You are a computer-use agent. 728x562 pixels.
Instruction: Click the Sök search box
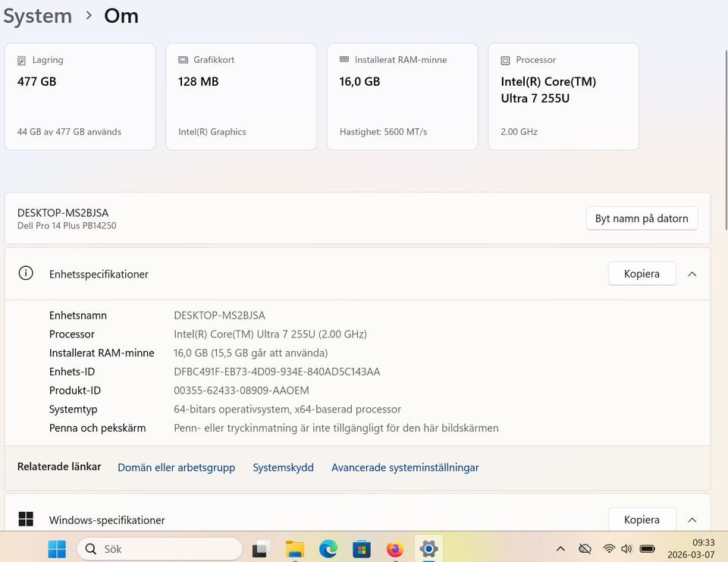159,548
